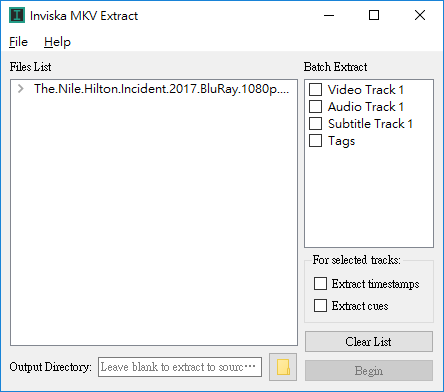Screen dimensions: 444x392
Task: Minimize the Inviska MKV Extract window
Action: tap(329, 15)
